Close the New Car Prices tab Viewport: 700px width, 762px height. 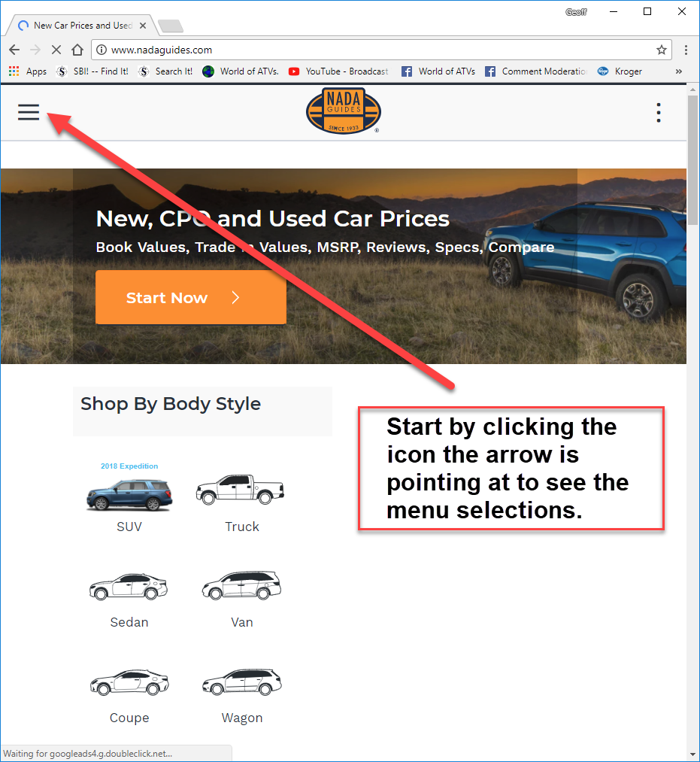coord(143,26)
